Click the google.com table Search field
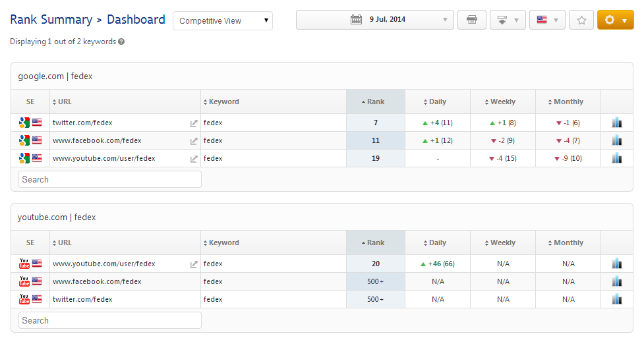The width and height of the screenshot is (644, 342). click(110, 179)
